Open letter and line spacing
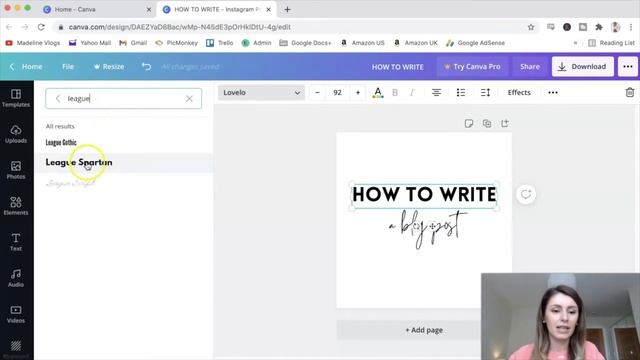 (485, 93)
